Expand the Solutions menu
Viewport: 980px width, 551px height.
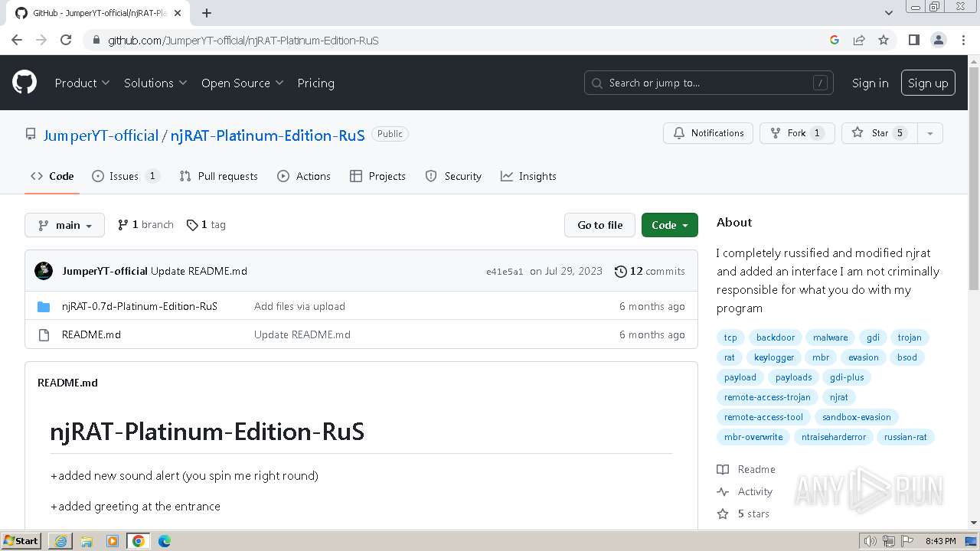pyautogui.click(x=155, y=83)
